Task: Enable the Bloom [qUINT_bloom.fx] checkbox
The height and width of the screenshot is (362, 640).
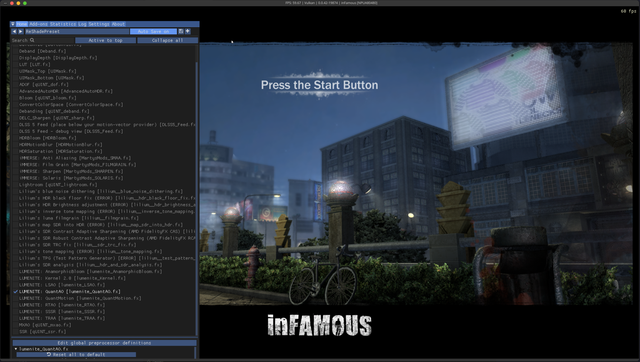Action: (x=16, y=98)
